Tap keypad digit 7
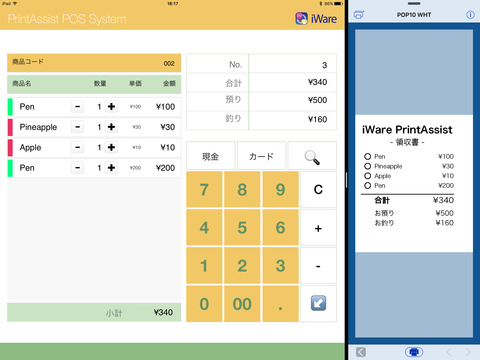The image size is (480, 360). (204, 189)
